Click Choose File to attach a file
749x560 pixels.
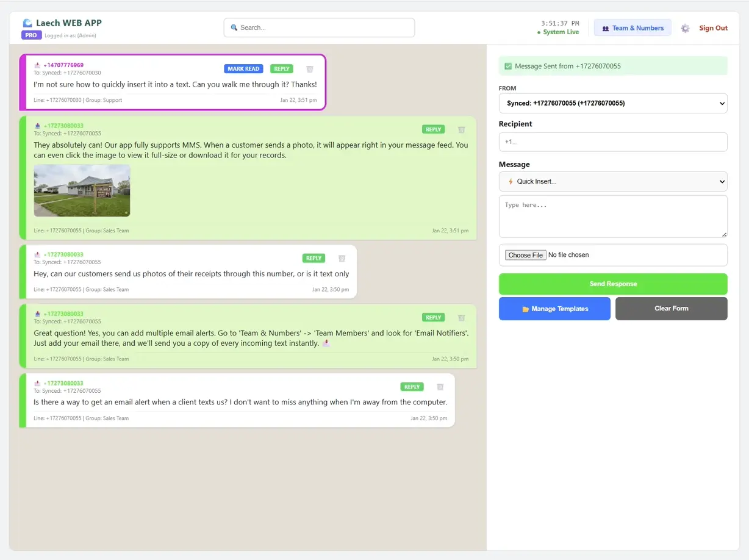pos(525,254)
